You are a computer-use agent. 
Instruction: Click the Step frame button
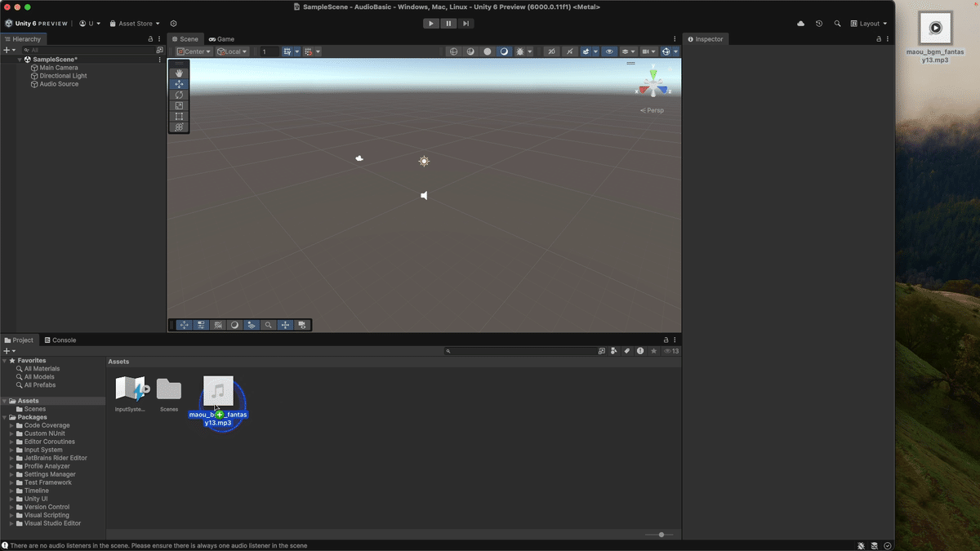pyautogui.click(x=466, y=23)
